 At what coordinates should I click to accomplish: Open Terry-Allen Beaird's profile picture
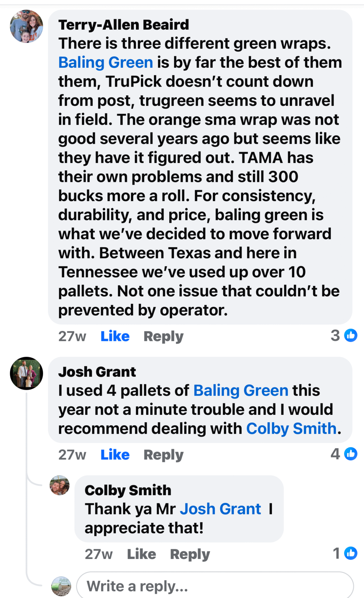click(27, 26)
